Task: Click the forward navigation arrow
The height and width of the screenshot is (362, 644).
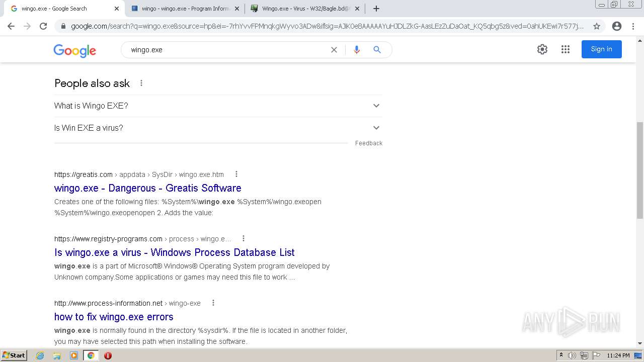Action: coord(27,26)
